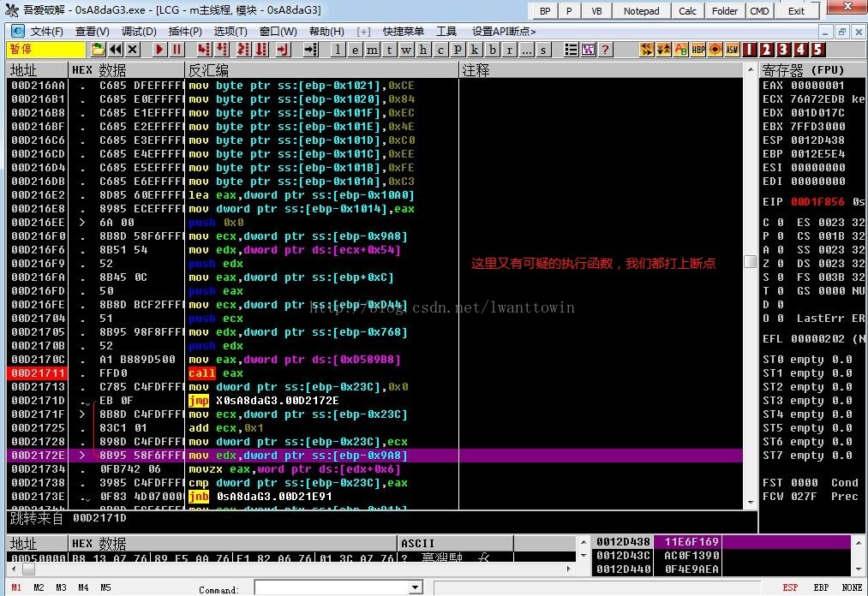The image size is (868, 596).
Task: Click the Execute till return icon
Action: (x=283, y=50)
